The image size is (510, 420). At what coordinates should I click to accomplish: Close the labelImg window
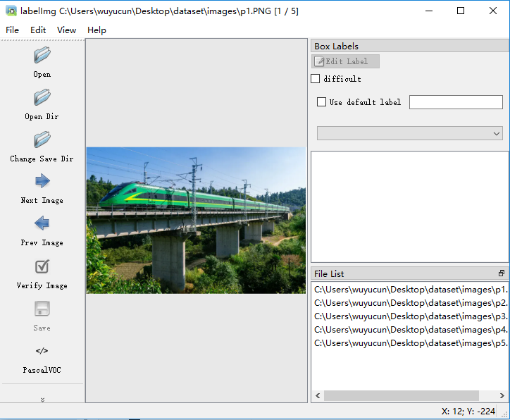click(493, 11)
